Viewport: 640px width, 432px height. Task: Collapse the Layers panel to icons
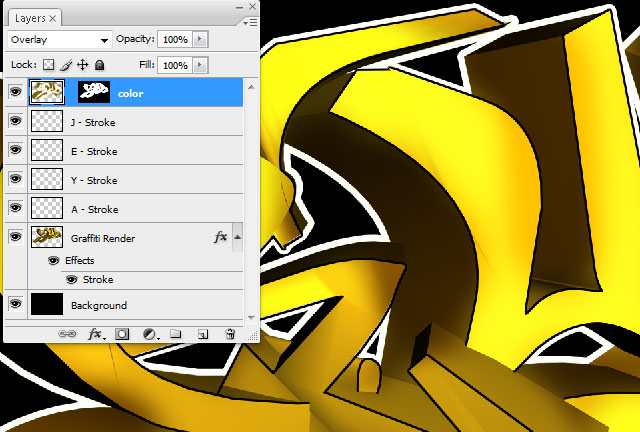pos(239,7)
